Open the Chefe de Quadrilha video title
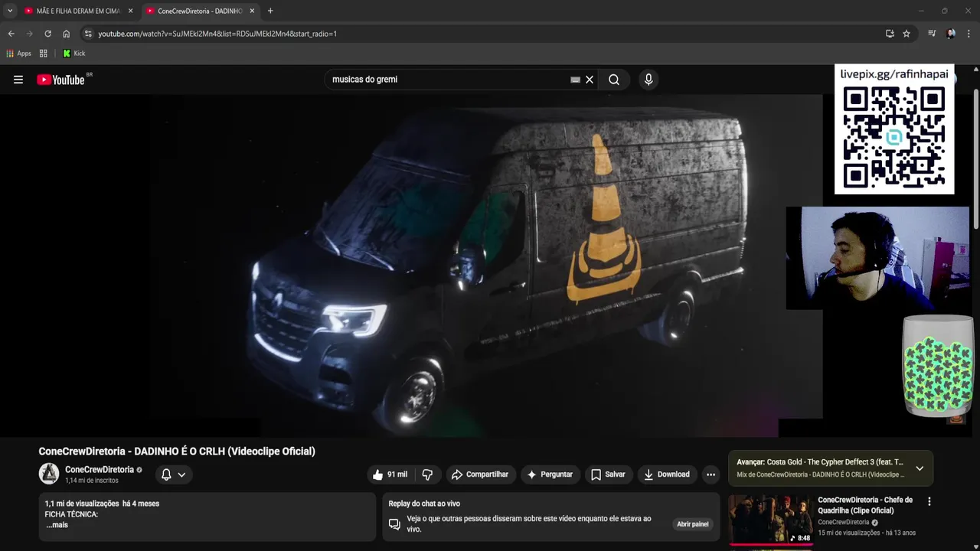This screenshot has width=980, height=551. click(865, 505)
